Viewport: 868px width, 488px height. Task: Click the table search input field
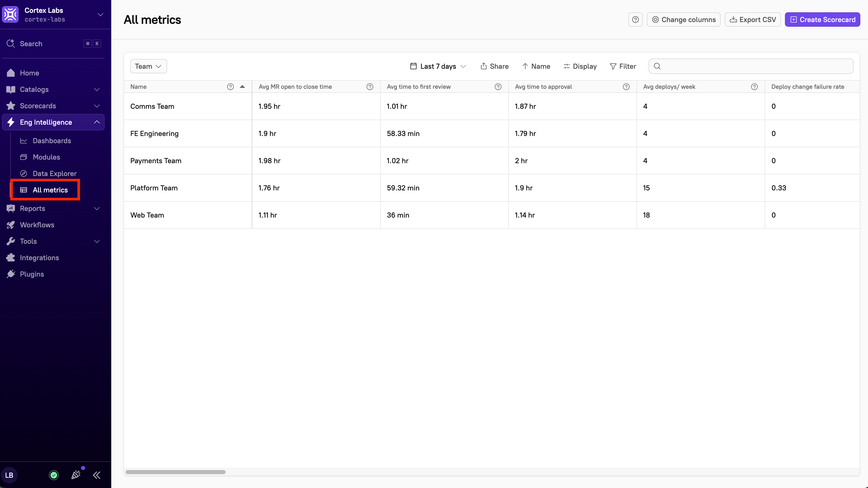[751, 66]
